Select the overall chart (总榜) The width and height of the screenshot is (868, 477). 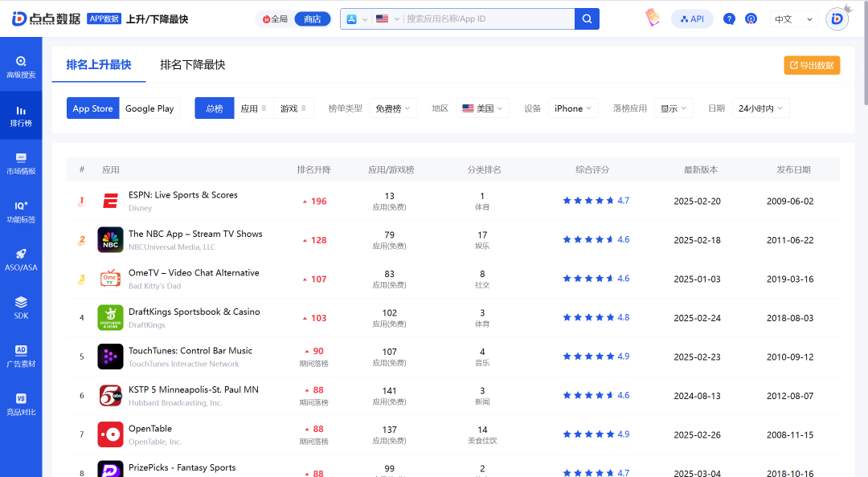[215, 108]
